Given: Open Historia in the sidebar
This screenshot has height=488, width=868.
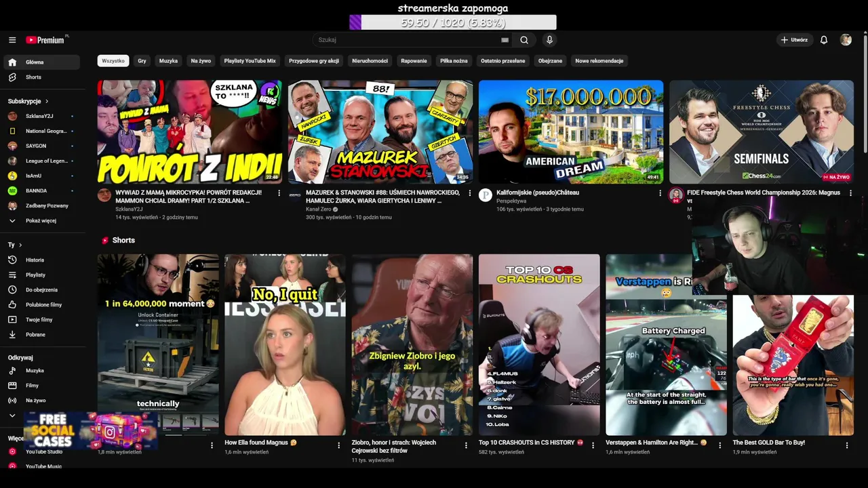Looking at the screenshot, I should [41, 260].
